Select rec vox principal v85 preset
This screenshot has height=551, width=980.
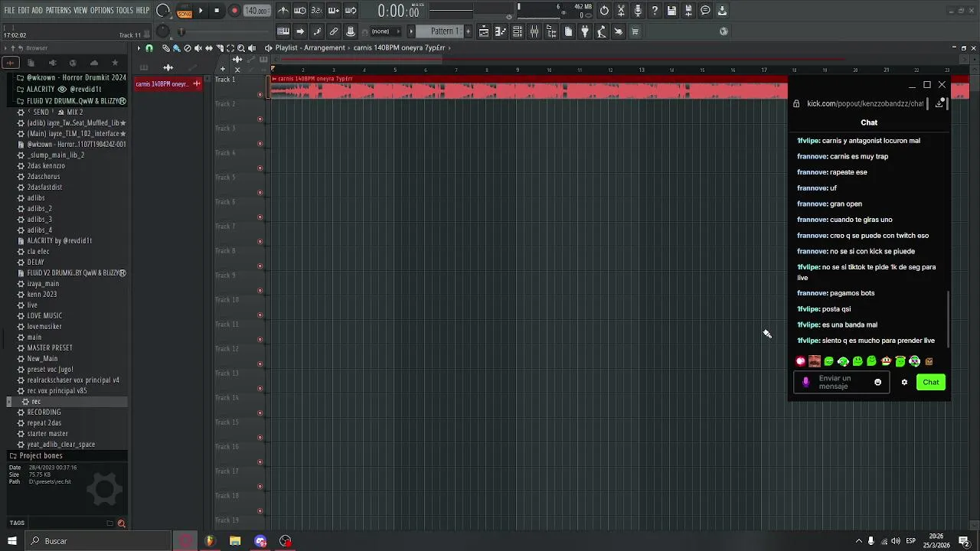pyautogui.click(x=57, y=390)
